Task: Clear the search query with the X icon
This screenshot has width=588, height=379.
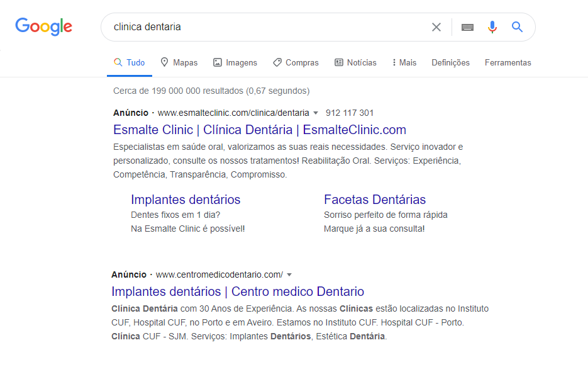Action: (436, 26)
